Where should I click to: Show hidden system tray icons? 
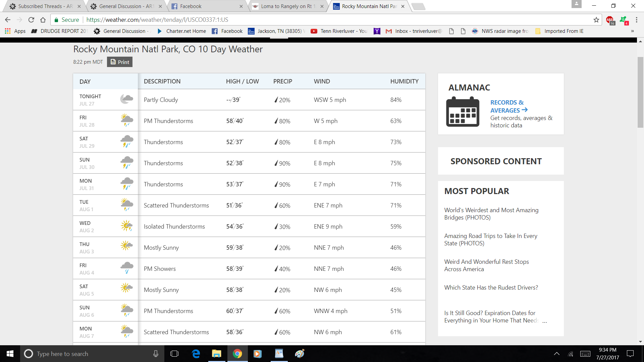[x=556, y=354]
